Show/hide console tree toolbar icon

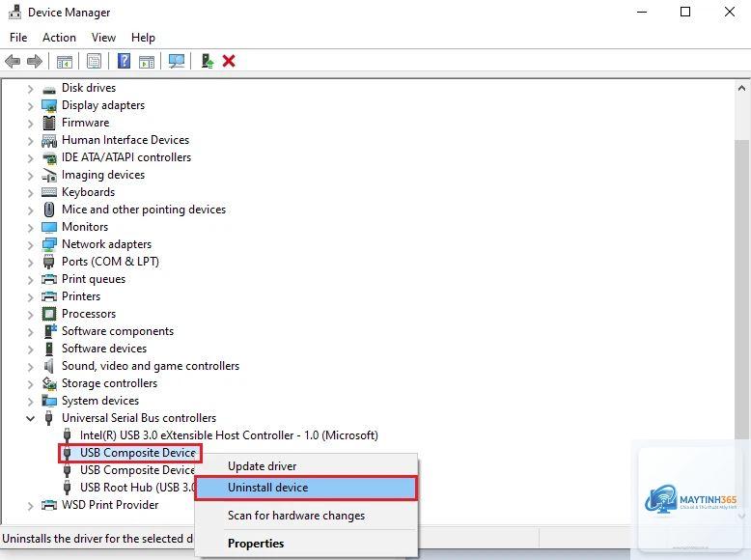pos(64,62)
